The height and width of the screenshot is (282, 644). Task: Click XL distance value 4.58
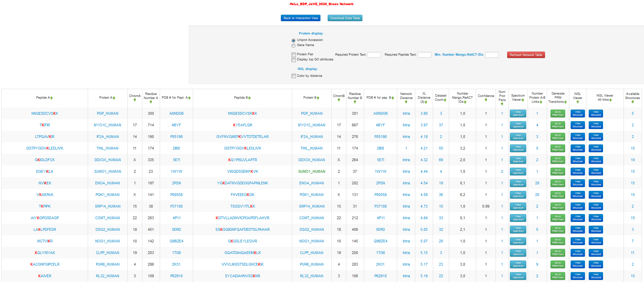(424, 195)
